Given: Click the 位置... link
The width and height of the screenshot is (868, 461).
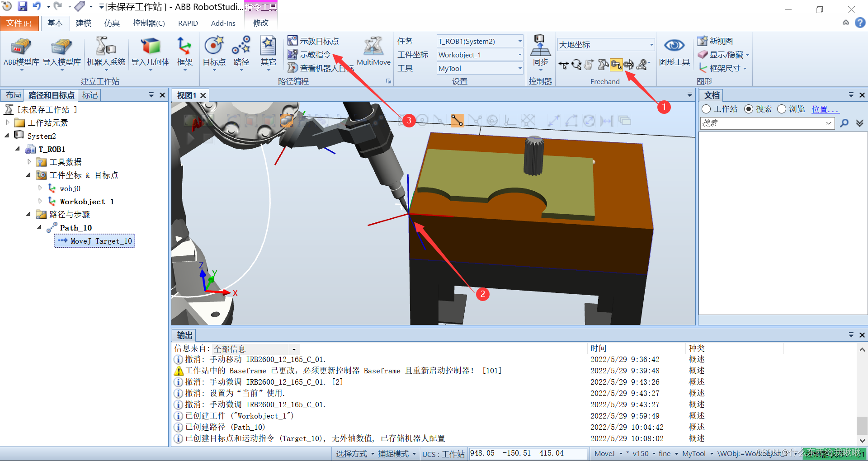Looking at the screenshot, I should pos(825,109).
